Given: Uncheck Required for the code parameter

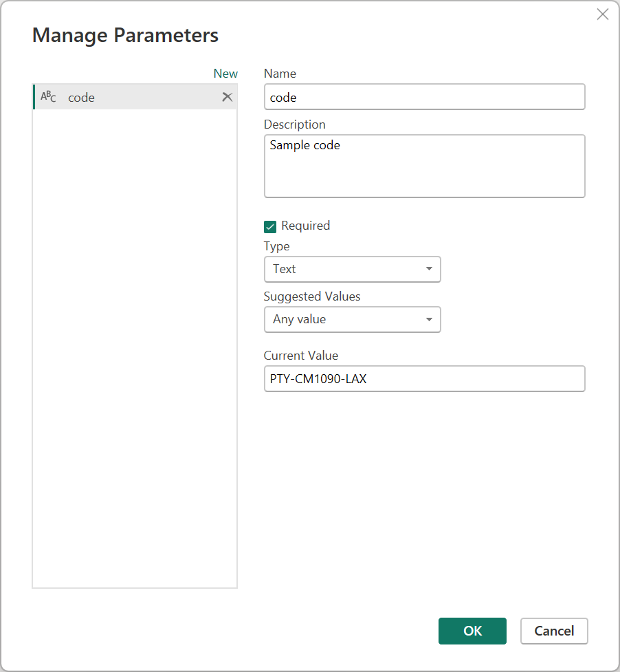Looking at the screenshot, I should click(269, 226).
